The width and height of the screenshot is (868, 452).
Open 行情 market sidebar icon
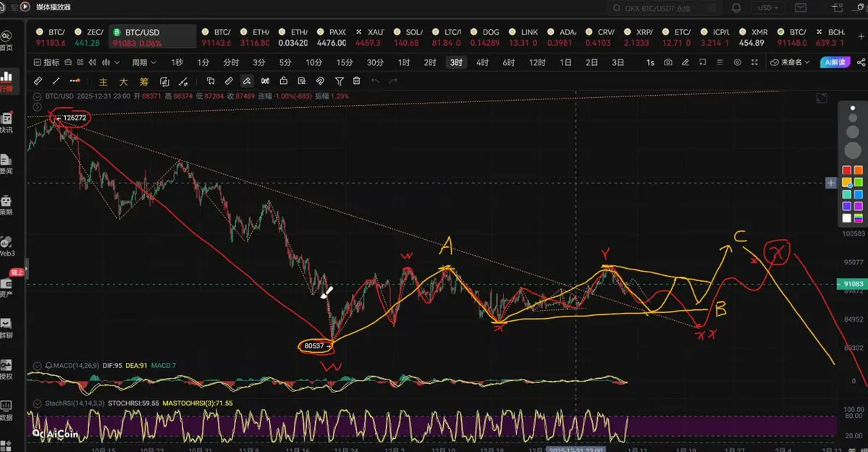[6, 81]
